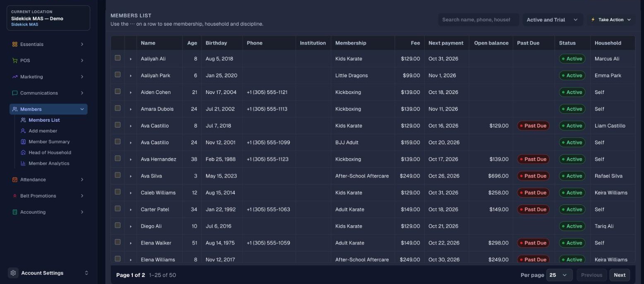Click the household name Rafael Silva

[x=608, y=176]
